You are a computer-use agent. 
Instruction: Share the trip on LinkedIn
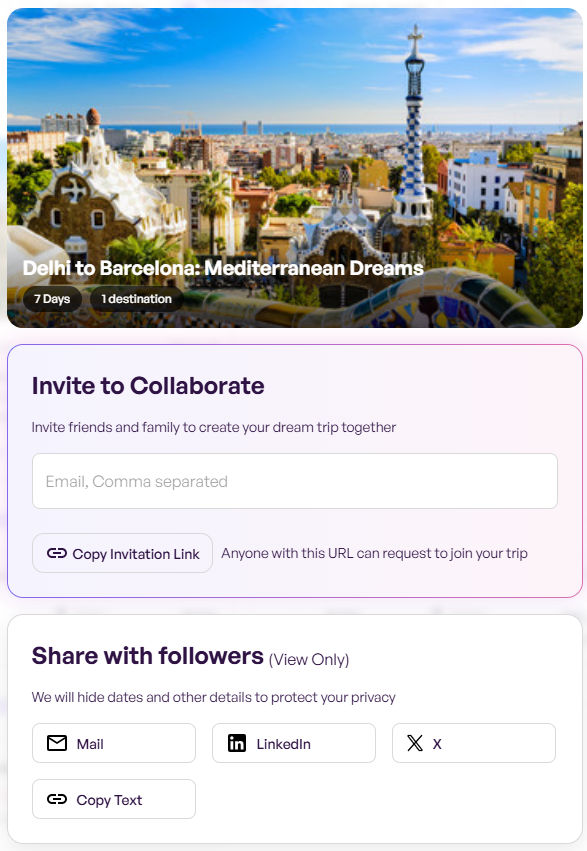click(x=294, y=743)
